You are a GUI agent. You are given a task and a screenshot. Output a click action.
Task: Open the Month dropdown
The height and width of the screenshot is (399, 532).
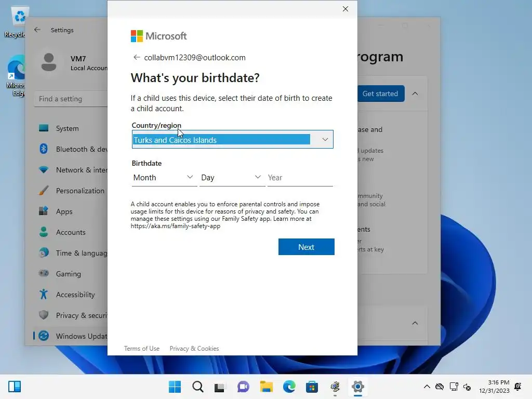click(164, 178)
